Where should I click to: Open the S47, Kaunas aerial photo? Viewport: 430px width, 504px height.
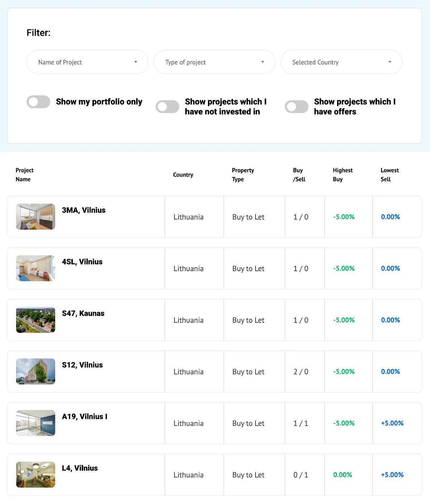point(36,320)
